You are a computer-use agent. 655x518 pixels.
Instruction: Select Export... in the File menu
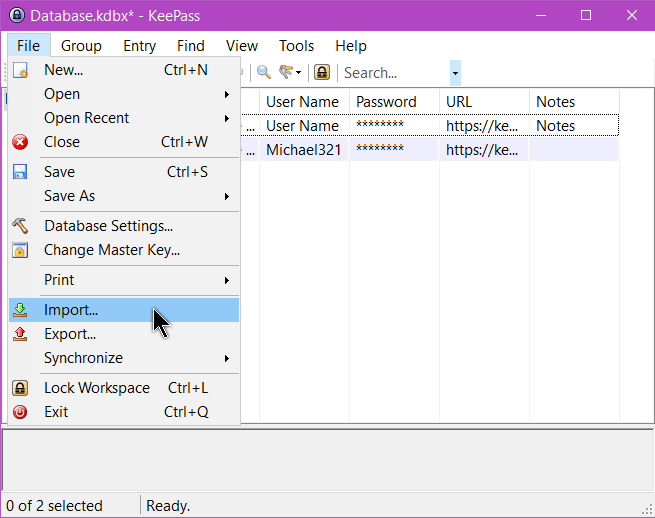(x=124, y=334)
